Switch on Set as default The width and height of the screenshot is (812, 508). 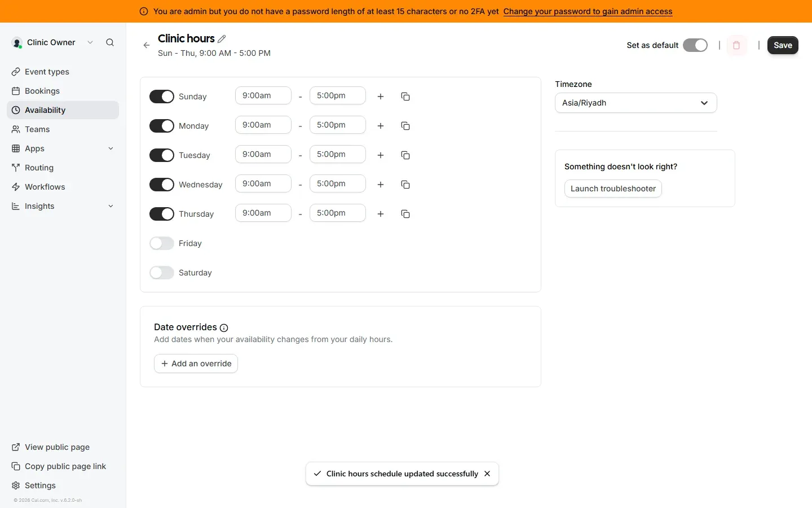[695, 45]
